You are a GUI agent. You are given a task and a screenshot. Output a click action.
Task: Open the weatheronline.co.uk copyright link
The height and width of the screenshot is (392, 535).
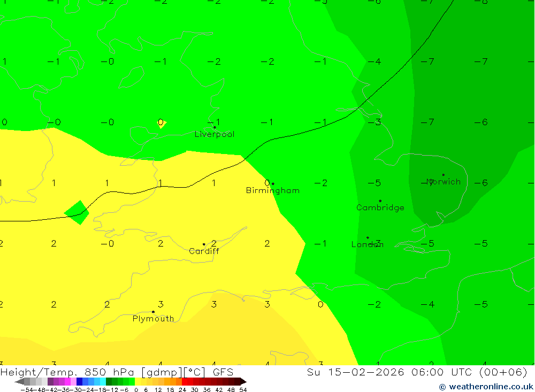[x=486, y=387]
